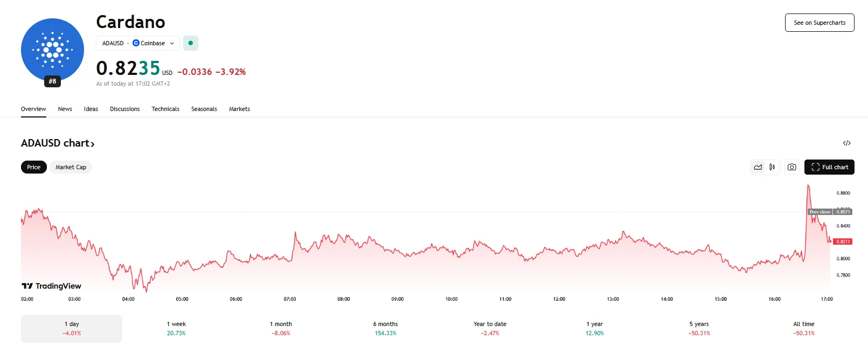
Task: Select the 6 months time range
Action: [385, 328]
